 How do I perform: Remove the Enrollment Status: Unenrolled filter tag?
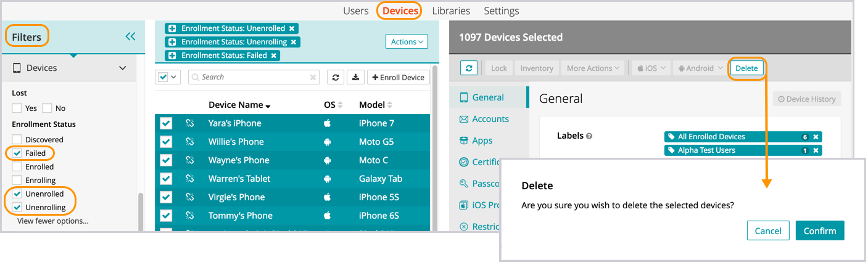[x=292, y=28]
